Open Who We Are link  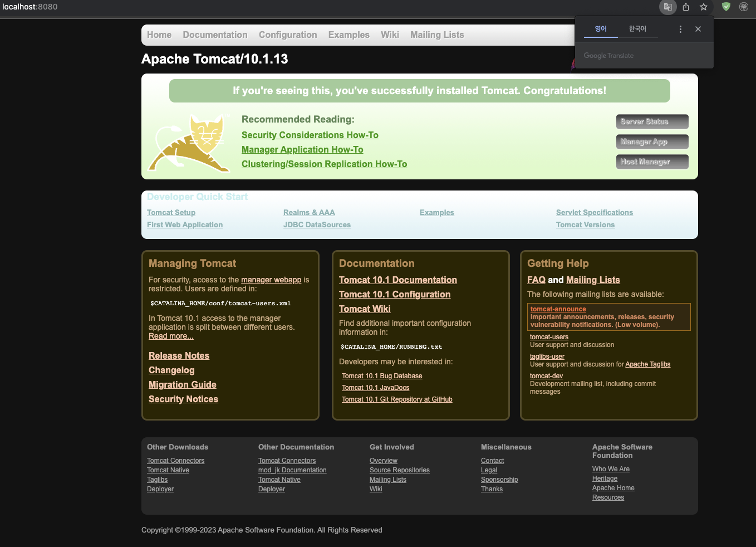611,469
